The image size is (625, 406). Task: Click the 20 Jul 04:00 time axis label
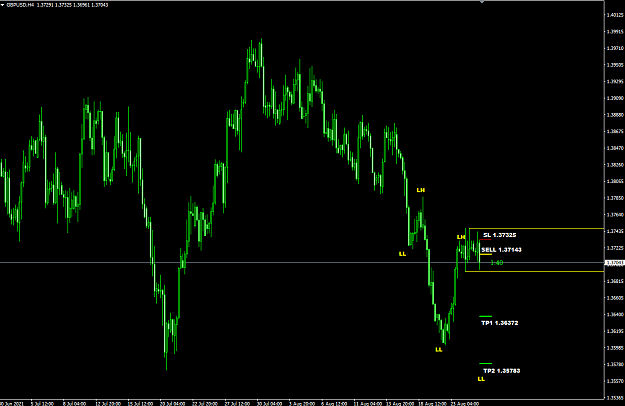[173, 404]
